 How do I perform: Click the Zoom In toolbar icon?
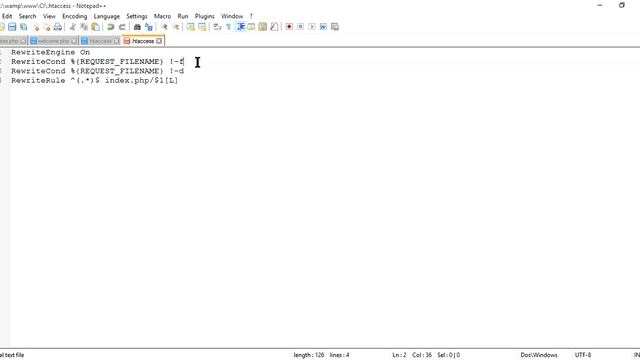coord(164,27)
